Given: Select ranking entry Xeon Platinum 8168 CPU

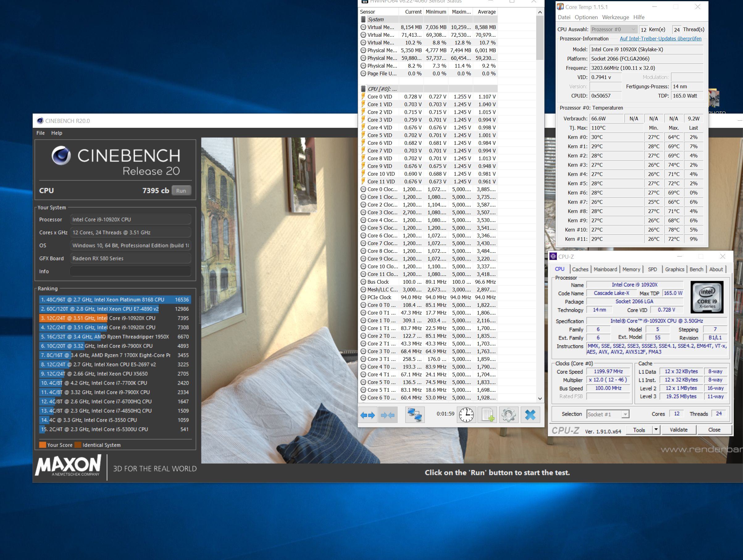Looking at the screenshot, I should coord(114,300).
